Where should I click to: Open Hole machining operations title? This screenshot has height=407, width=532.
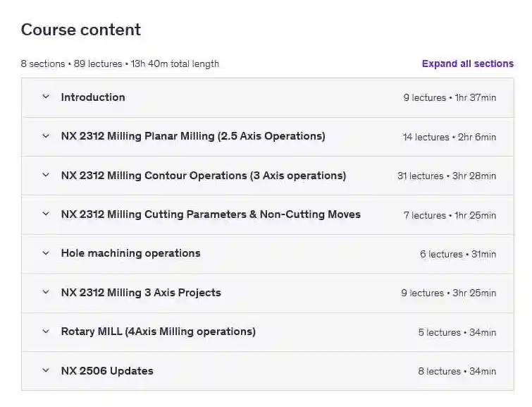(130, 253)
